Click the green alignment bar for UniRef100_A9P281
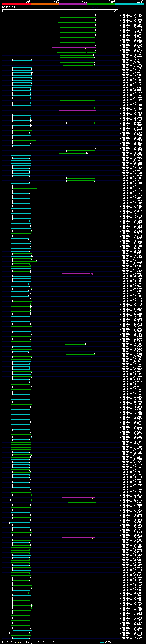This screenshot has width=146, height=644. (x=76, y=344)
